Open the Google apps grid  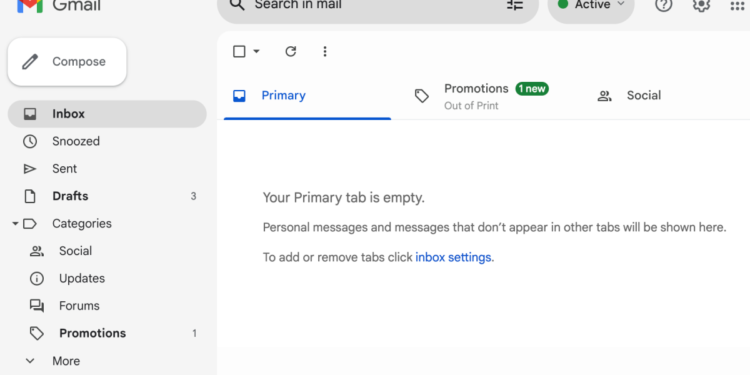point(738,5)
